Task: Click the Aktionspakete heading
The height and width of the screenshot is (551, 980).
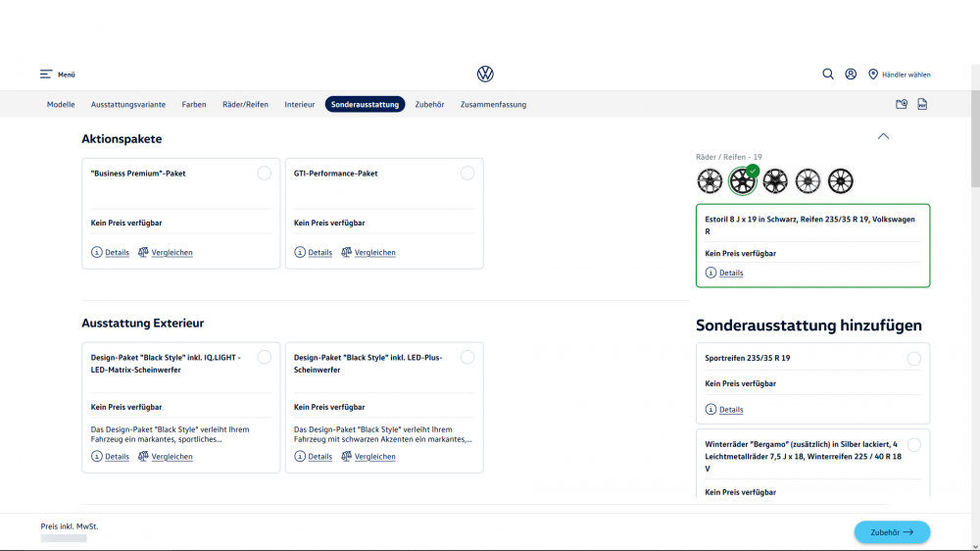Action: click(x=122, y=139)
